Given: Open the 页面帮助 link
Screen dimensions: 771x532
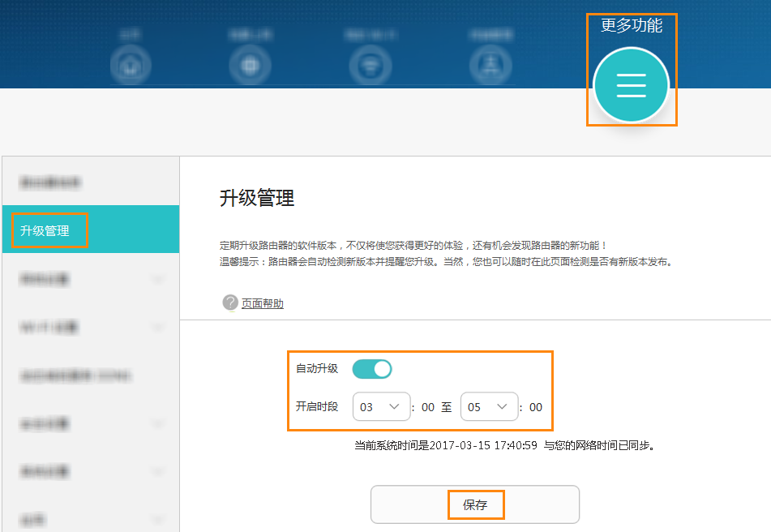Looking at the screenshot, I should [x=263, y=303].
